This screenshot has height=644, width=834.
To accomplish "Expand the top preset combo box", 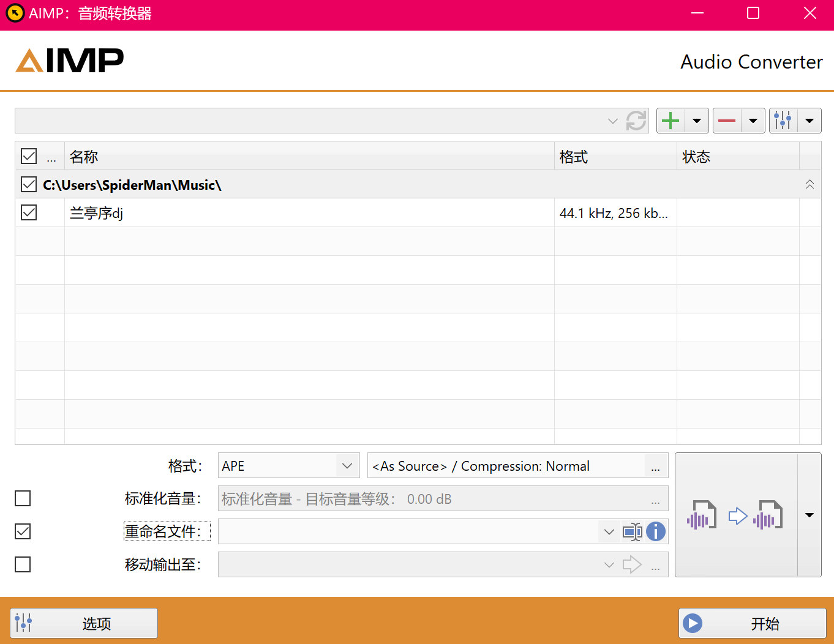I will (612, 121).
